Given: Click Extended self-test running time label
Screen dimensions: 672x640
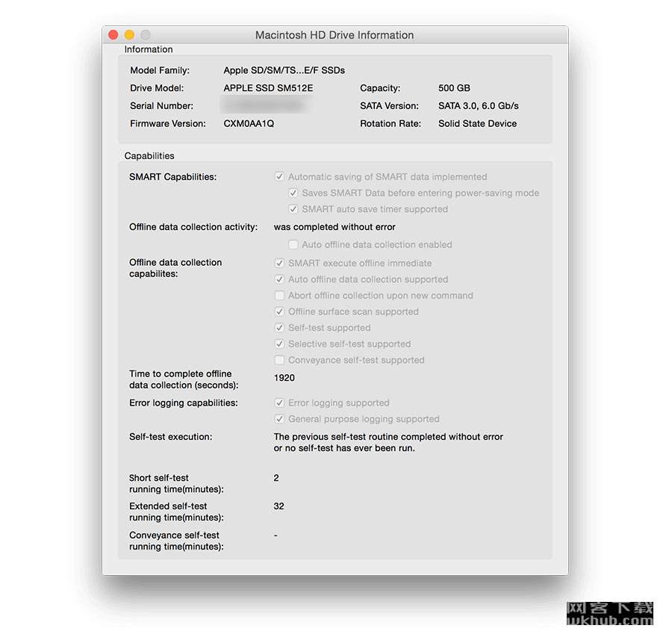Looking at the screenshot, I should 176,512.
